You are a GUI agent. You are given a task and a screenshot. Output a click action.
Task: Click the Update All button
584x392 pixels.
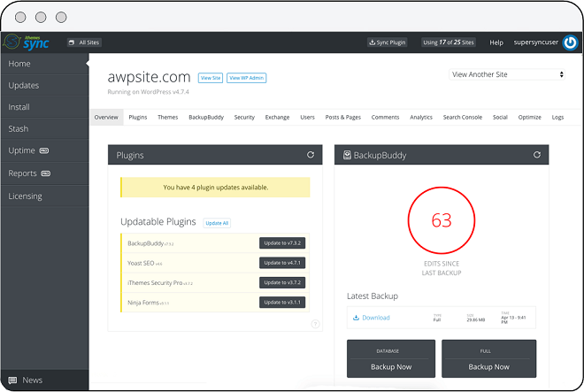click(217, 223)
